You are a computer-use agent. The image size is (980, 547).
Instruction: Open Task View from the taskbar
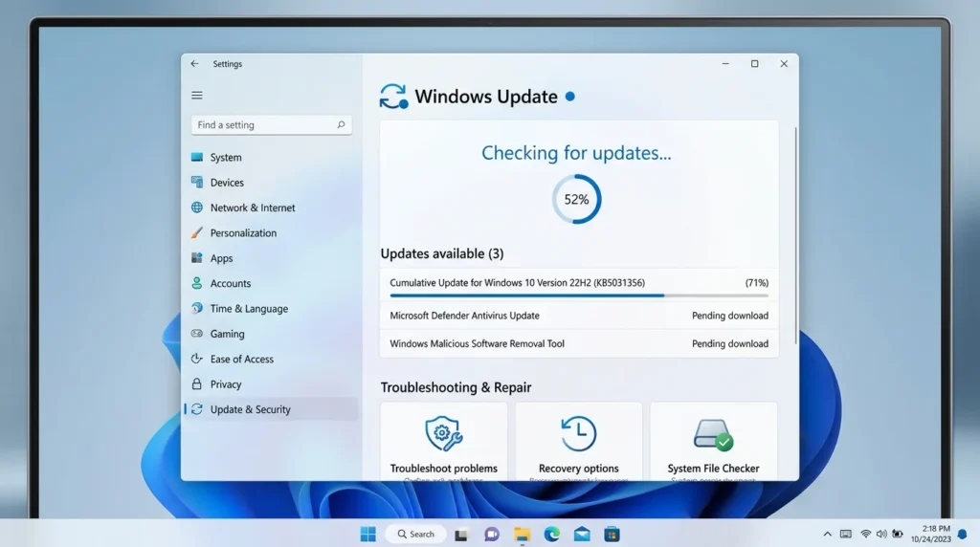pyautogui.click(x=461, y=535)
